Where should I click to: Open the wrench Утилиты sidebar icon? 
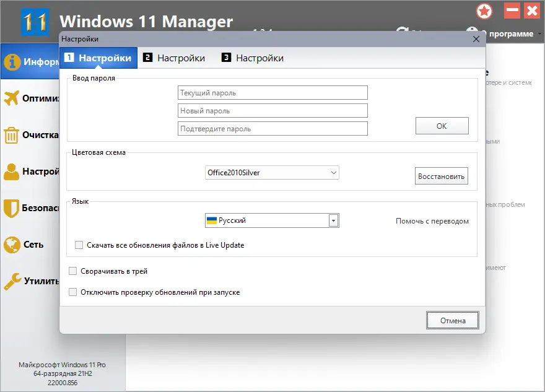pyautogui.click(x=12, y=281)
